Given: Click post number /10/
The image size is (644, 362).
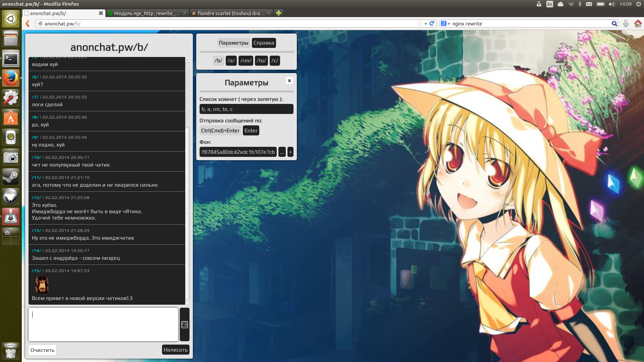Looking at the screenshot, I should point(37,157).
